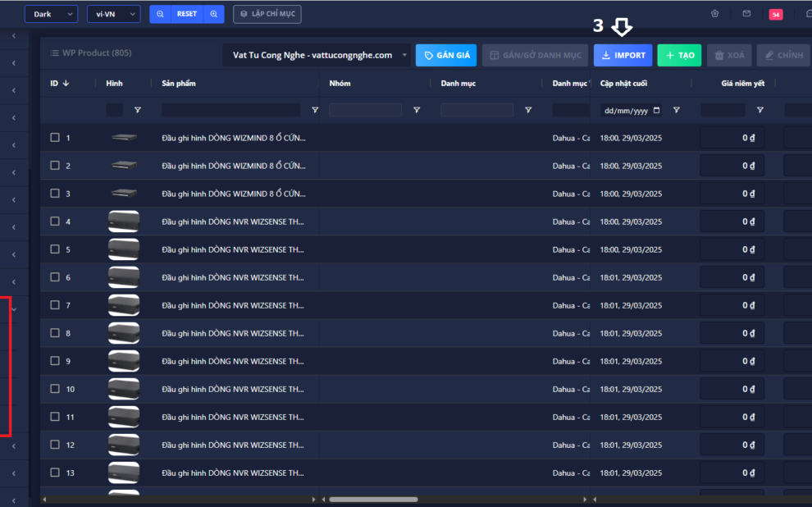Screen dimensions: 812x507
Task: Open the vi-VN language dropdown
Action: click(x=113, y=14)
